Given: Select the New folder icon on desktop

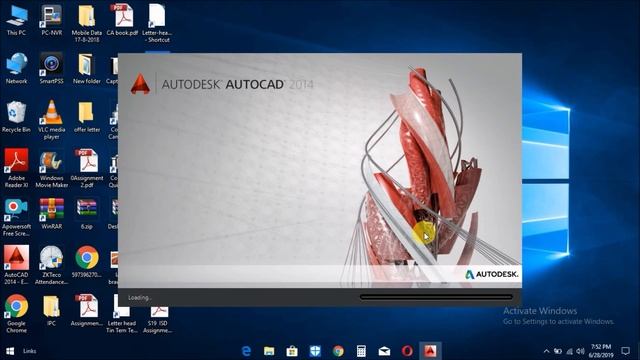Looking at the screenshot, I should click(87, 69).
